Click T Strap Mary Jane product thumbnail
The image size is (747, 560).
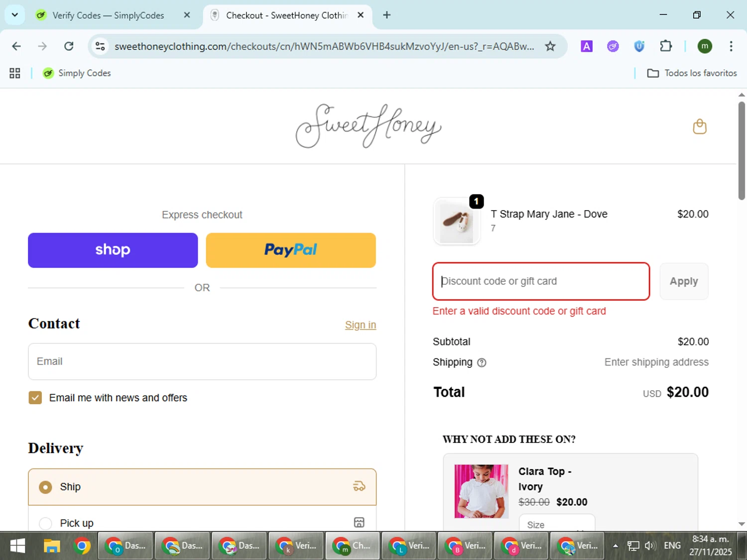[457, 221]
